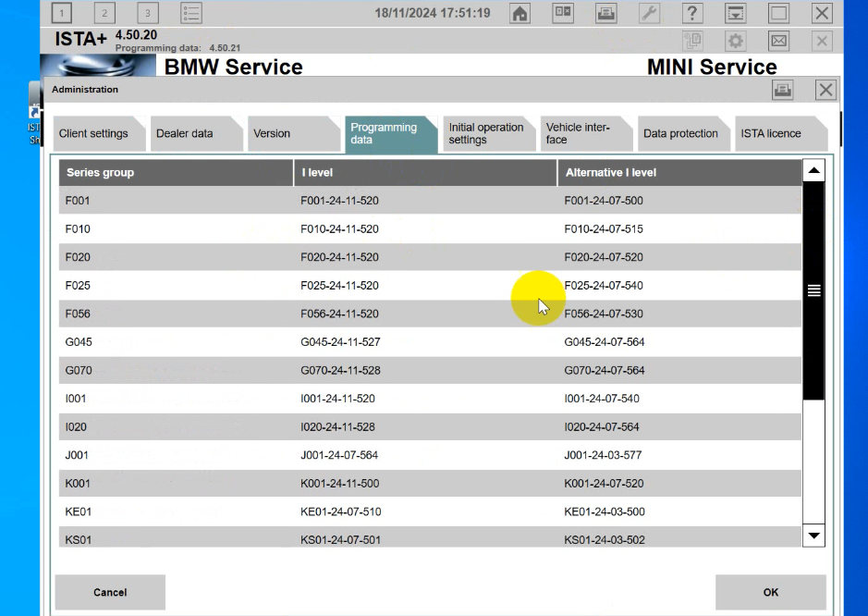The width and height of the screenshot is (868, 616).
Task: Switch to Client settings tab
Action: pos(99,133)
